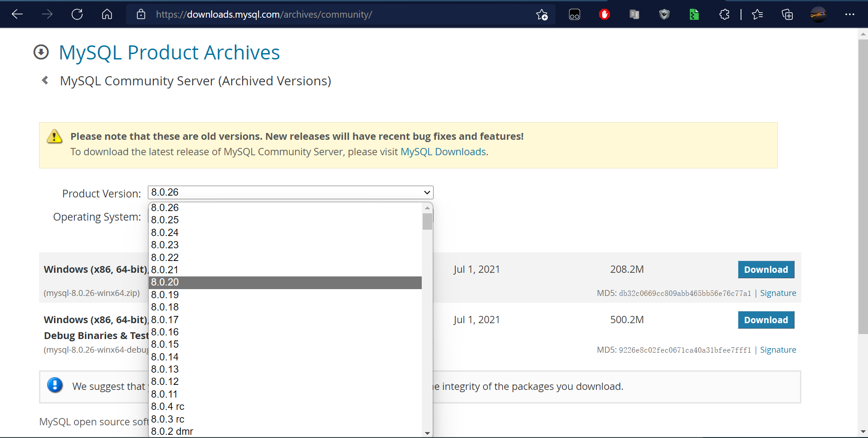Select version 8.0.16 in the list
Screen dimensions: 868x438
click(x=285, y=332)
